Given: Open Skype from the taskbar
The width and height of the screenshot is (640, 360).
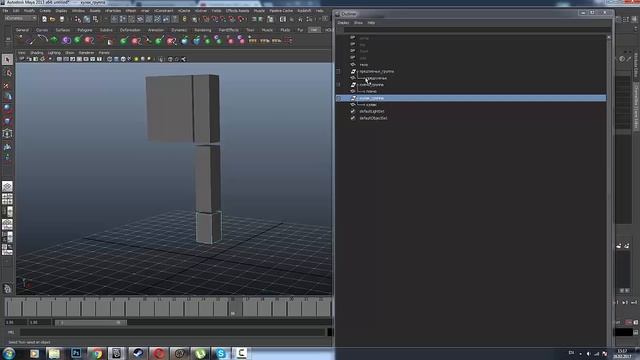Looking at the screenshot, I should pos(221,353).
